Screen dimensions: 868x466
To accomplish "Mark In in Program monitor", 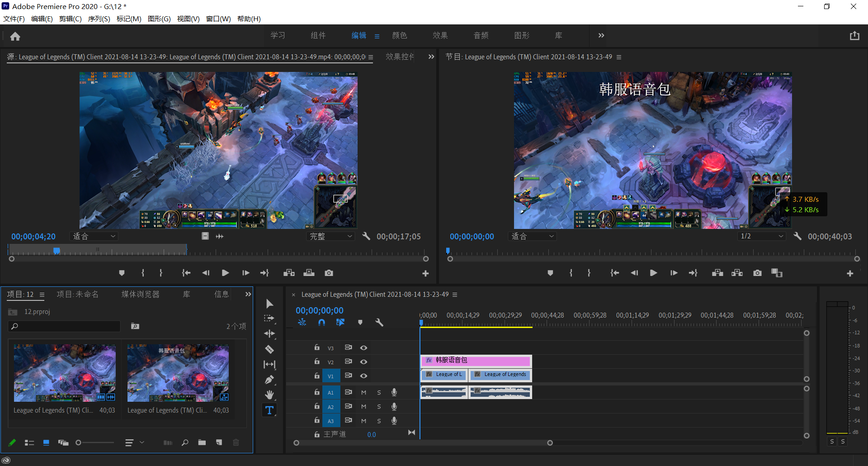I will tap(571, 273).
